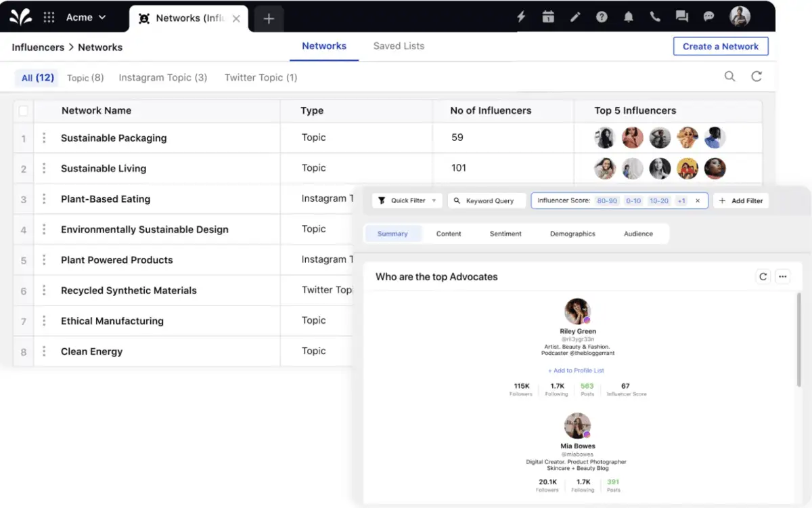
Task: Remove the Influencer Score filter with the X
Action: (x=698, y=200)
